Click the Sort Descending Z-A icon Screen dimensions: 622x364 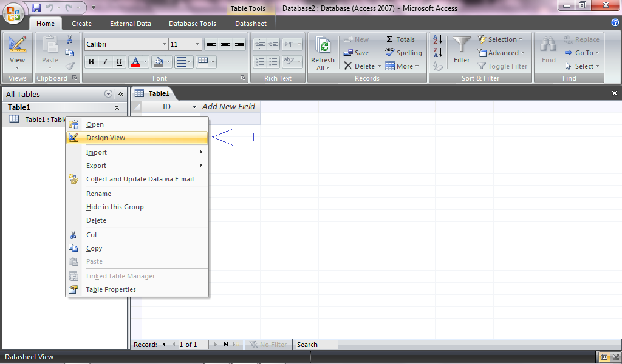click(x=437, y=52)
